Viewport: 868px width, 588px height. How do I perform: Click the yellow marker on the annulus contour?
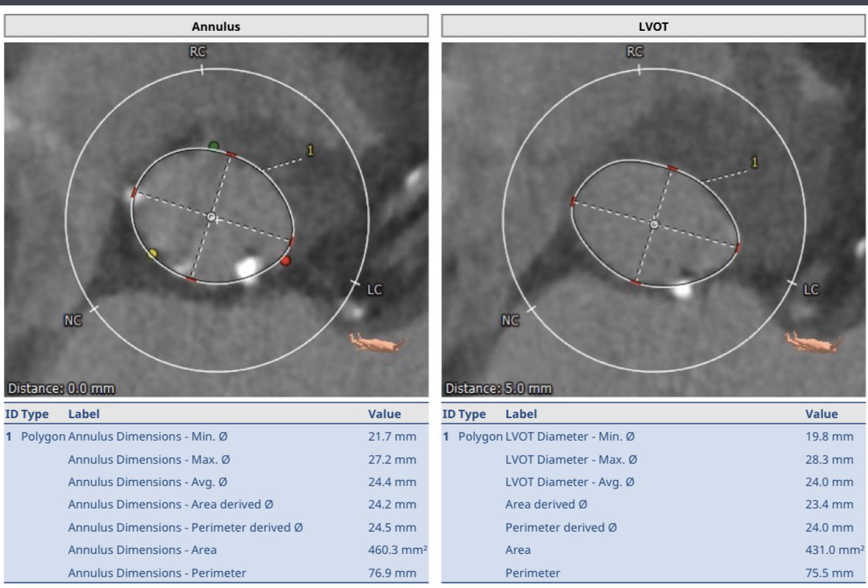pyautogui.click(x=152, y=254)
